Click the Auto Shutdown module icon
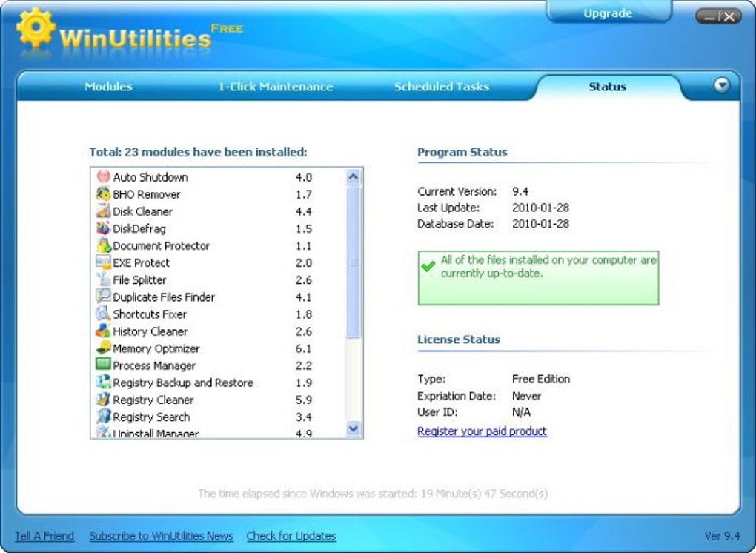This screenshot has width=756, height=553. [x=103, y=177]
